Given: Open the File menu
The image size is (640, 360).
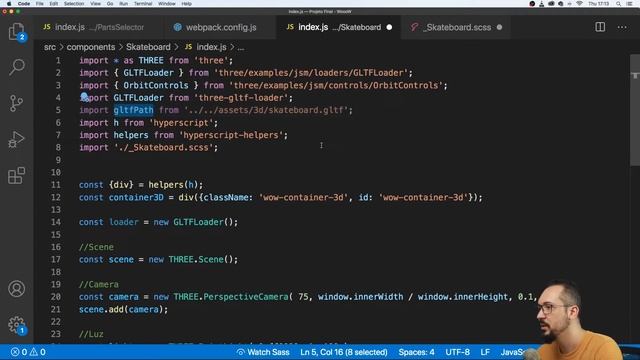Looking at the screenshot, I should (40, 4).
